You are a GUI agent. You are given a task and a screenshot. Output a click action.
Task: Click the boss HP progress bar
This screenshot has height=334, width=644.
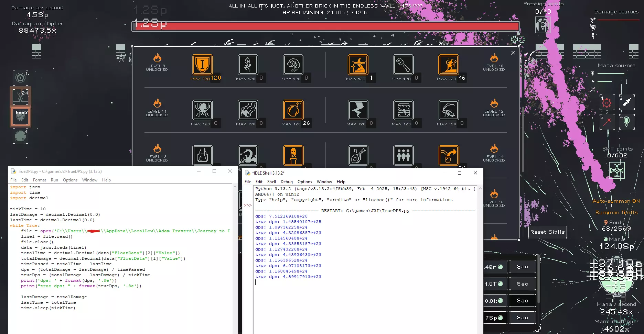coord(325,26)
